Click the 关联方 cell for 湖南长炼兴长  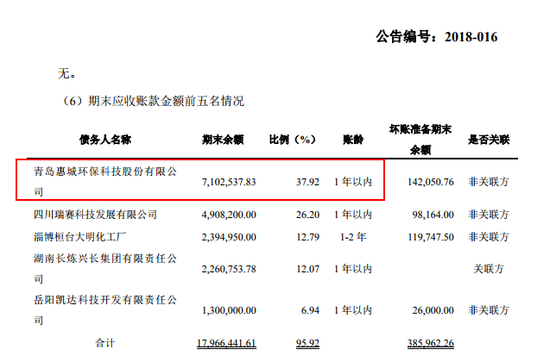[489, 269]
